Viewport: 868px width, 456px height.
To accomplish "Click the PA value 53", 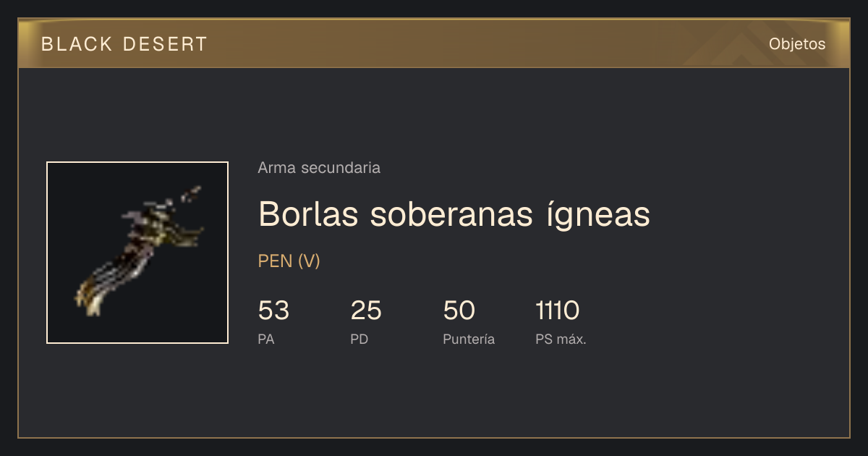I will tap(273, 311).
